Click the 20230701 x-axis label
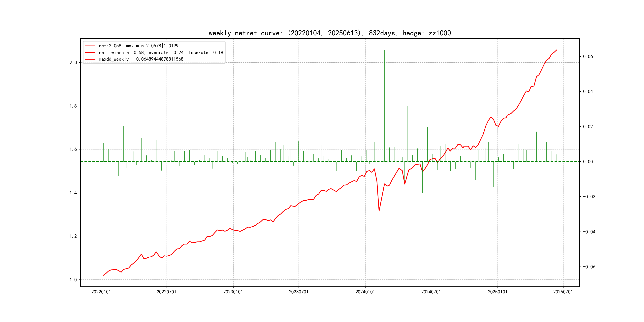The width and height of the screenshot is (644, 322). (299, 292)
